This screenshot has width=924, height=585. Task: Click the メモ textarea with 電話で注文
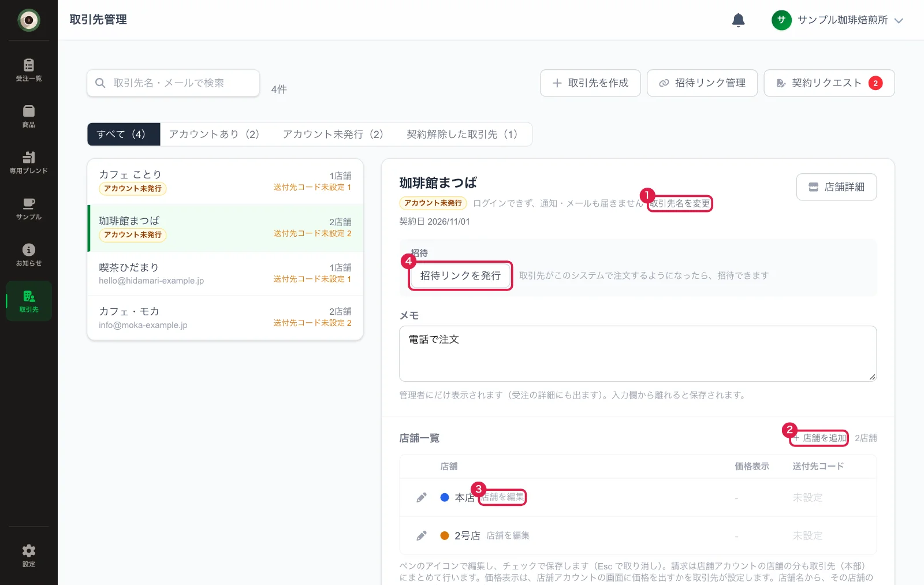click(x=638, y=353)
